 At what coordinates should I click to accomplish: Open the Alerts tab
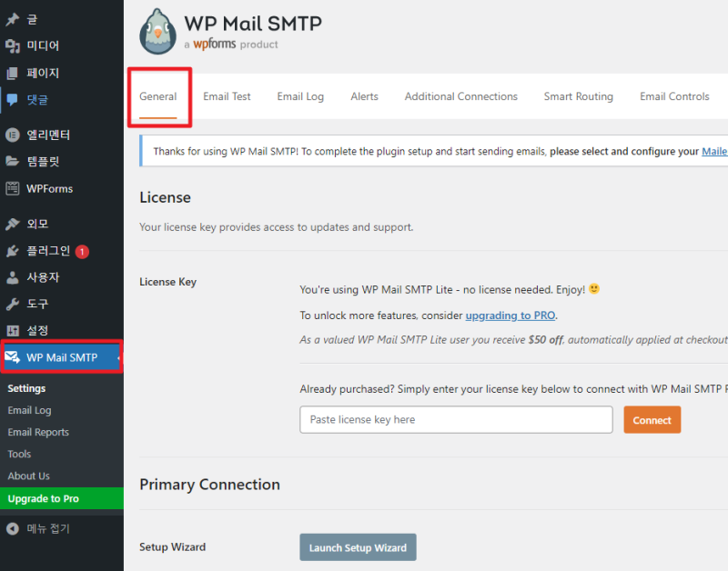tap(365, 96)
